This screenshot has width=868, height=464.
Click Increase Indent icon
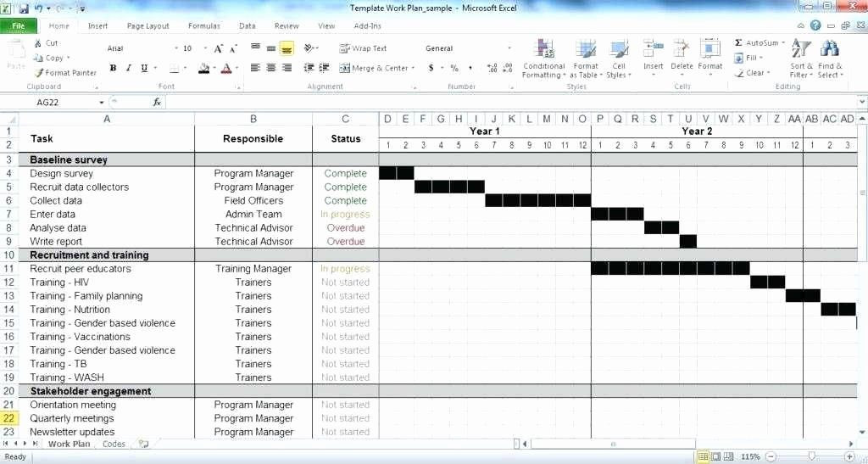click(x=325, y=68)
